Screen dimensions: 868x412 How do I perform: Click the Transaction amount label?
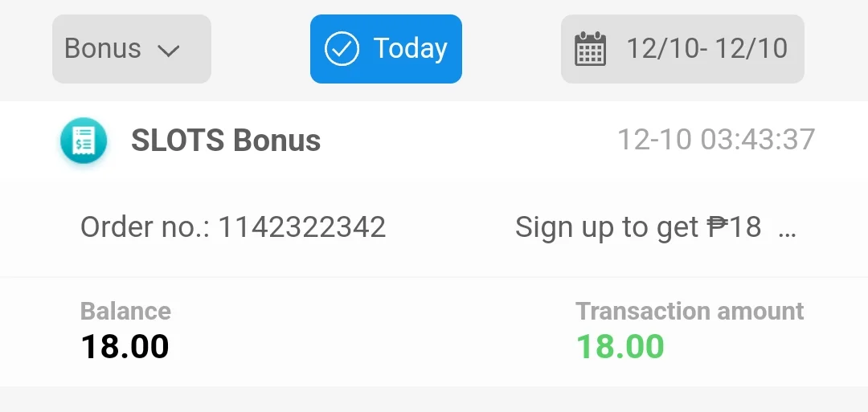690,312
